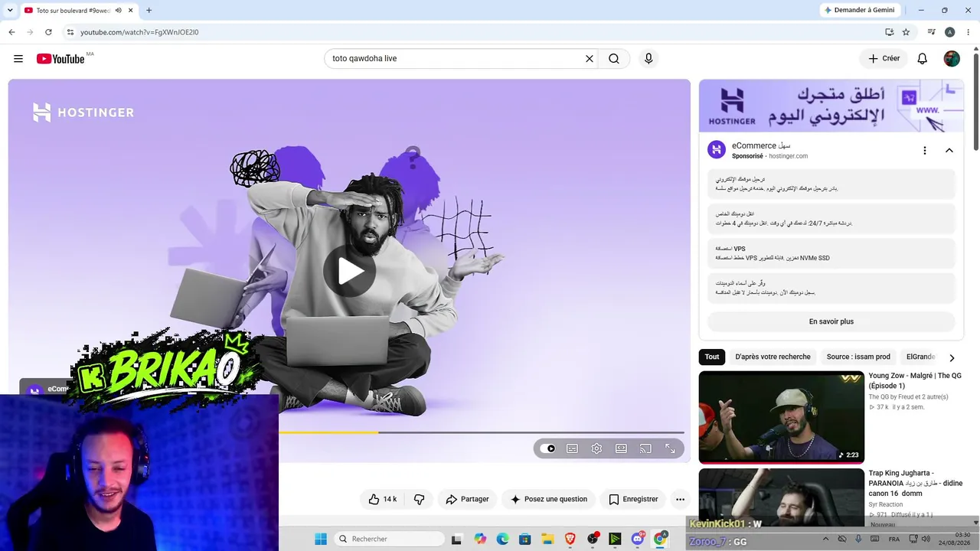980x551 pixels.
Task: Clear the search box text
Action: 590,59
